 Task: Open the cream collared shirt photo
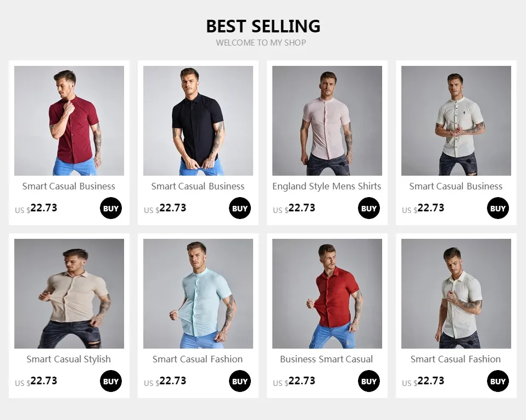(x=456, y=294)
